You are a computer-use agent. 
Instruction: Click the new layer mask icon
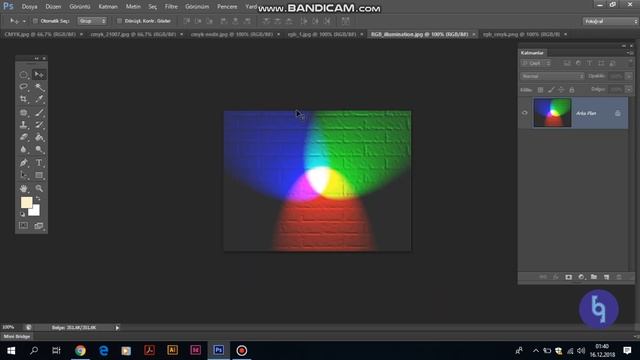pyautogui.click(x=569, y=277)
